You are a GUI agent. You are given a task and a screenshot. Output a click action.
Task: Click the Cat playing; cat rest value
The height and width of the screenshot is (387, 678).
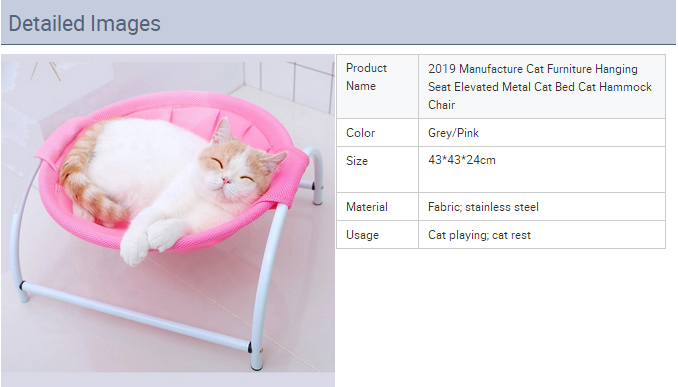479,235
